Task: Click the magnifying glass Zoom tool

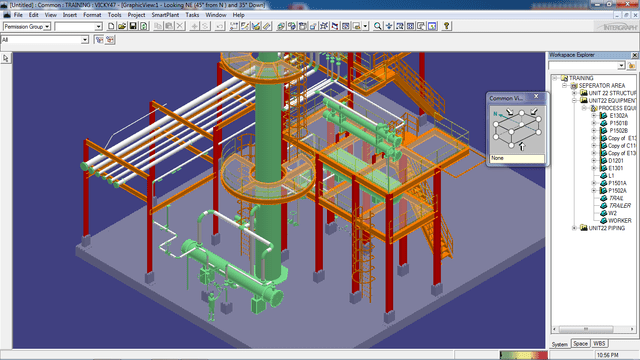Action: pos(378,26)
